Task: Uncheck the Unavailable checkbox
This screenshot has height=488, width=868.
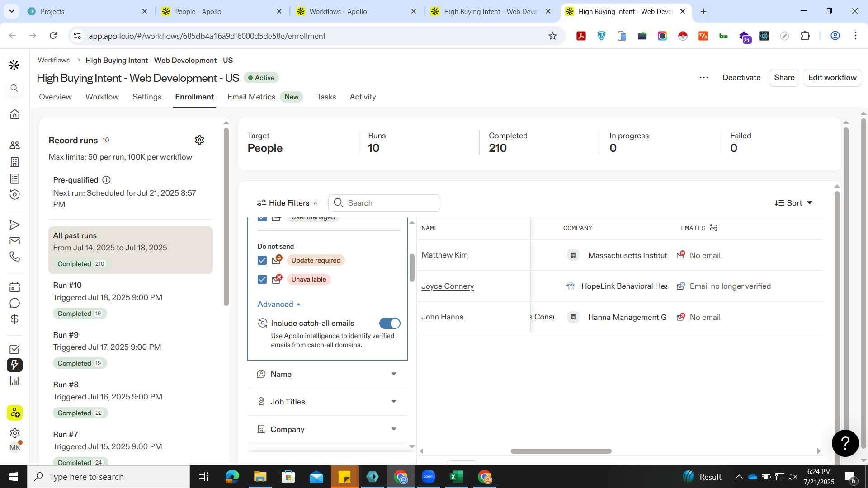Action: click(262, 279)
